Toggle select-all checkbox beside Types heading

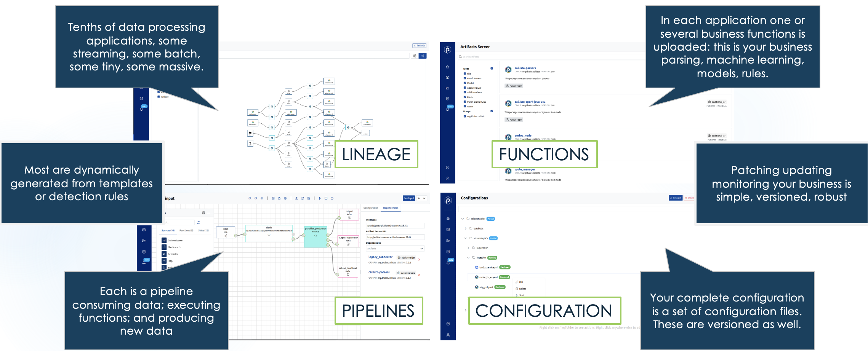click(x=492, y=69)
